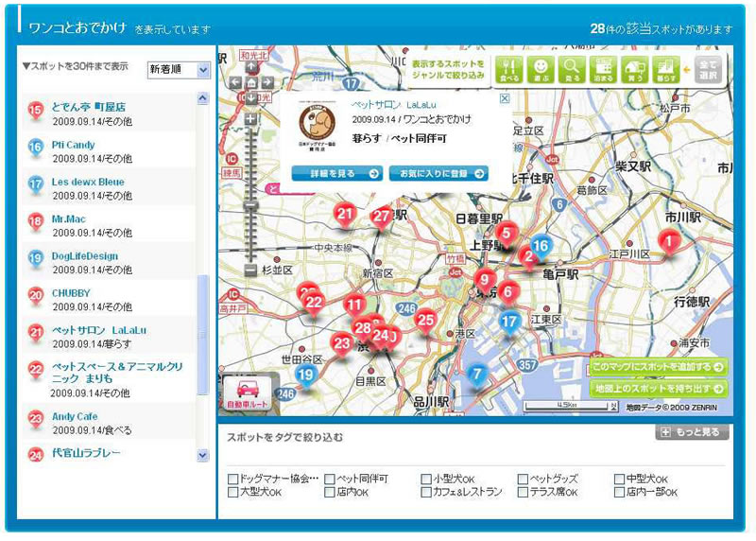
Task: Select red map marker 27
Action: pyautogui.click(x=382, y=218)
